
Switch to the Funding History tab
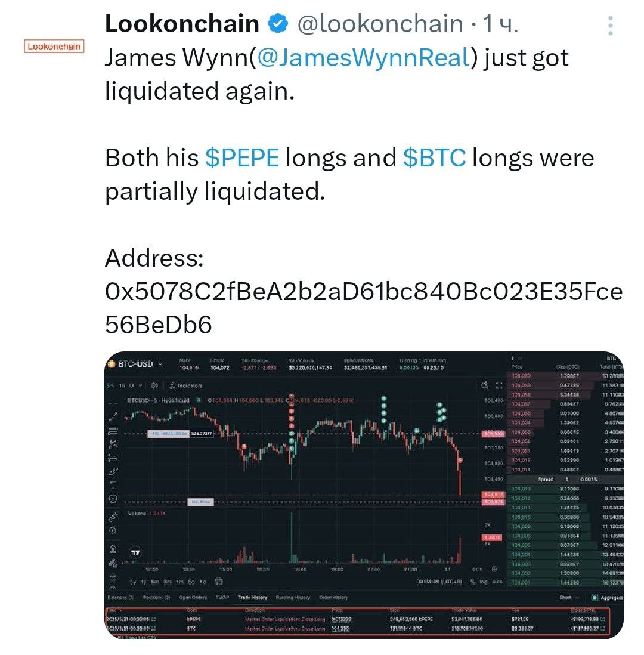coord(293,597)
